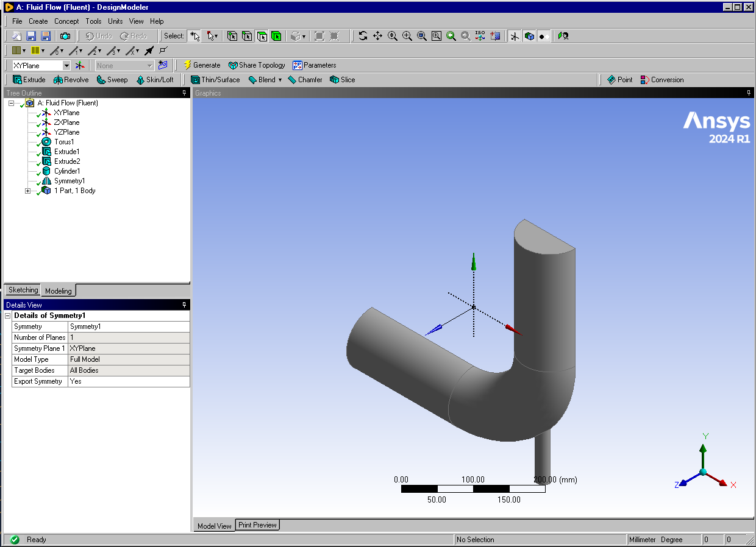Click the New Sketch icon
This screenshot has height=547, width=756.
click(162, 65)
